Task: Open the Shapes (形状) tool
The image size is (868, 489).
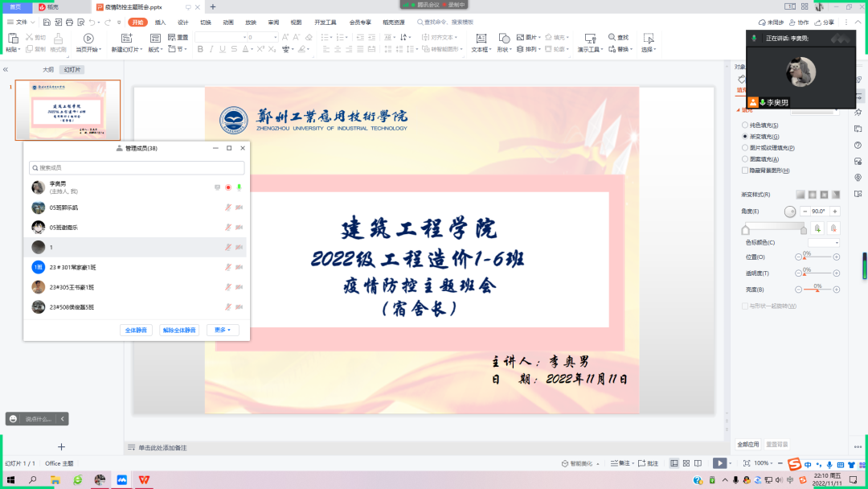Action: [504, 43]
